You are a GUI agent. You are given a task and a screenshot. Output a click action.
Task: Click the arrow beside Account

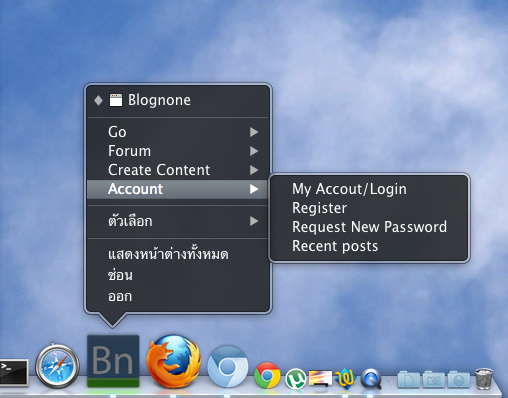click(x=254, y=189)
